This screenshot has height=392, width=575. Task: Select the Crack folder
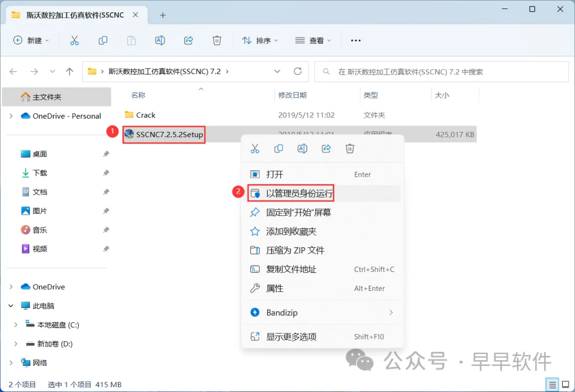pos(145,115)
